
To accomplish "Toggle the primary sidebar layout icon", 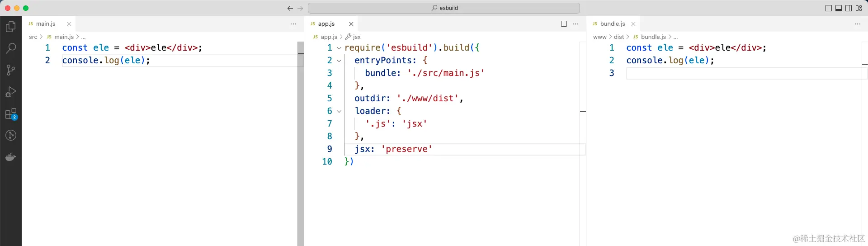I will coord(829,8).
